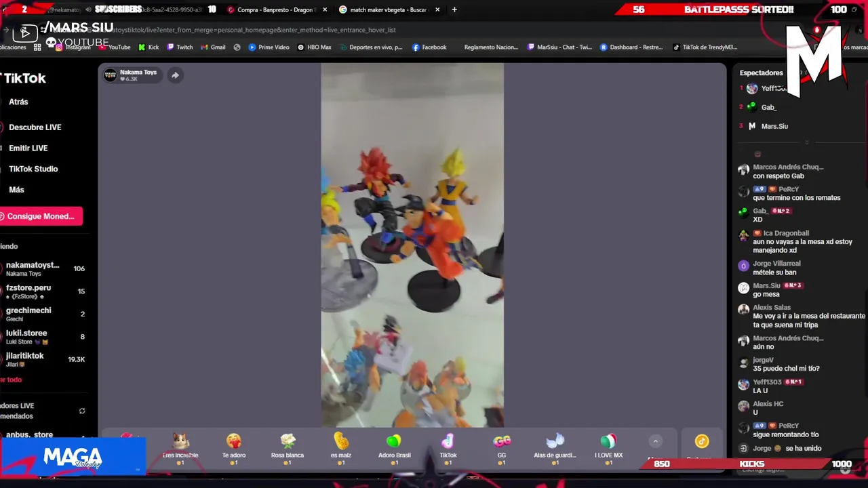Open the Reglamento Nacion... bookmark
This screenshot has height=488, width=868.
tap(491, 47)
